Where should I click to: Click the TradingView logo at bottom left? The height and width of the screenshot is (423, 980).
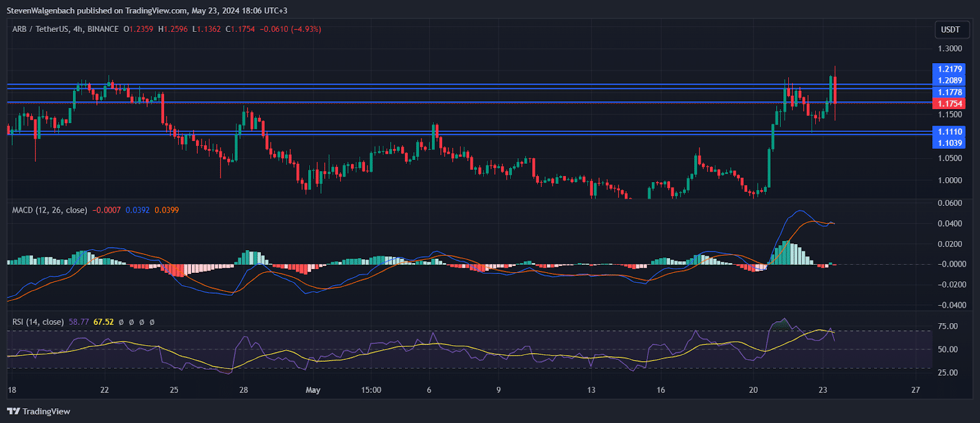pos(39,411)
